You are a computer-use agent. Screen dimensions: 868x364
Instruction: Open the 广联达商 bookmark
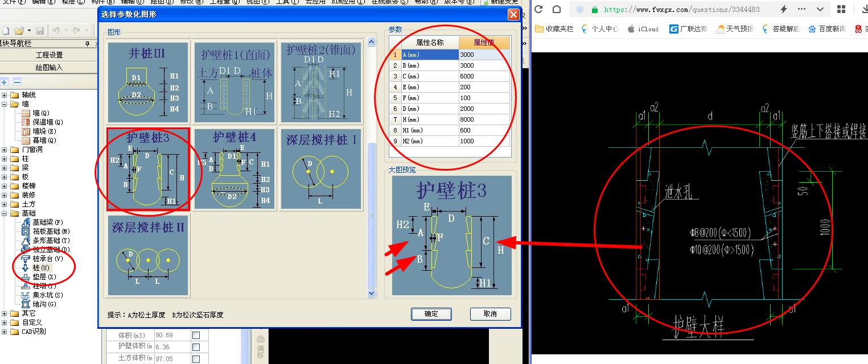pyautogui.click(x=688, y=28)
